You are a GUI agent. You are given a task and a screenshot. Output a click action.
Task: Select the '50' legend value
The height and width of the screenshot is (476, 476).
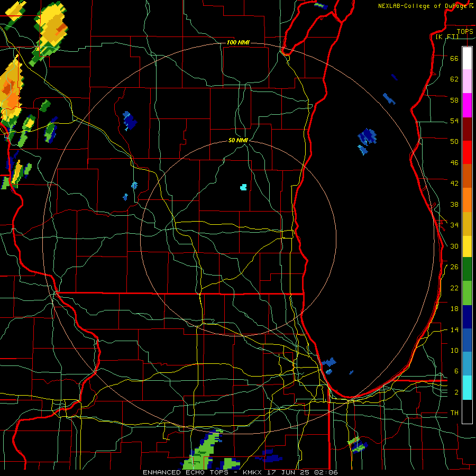point(454,142)
